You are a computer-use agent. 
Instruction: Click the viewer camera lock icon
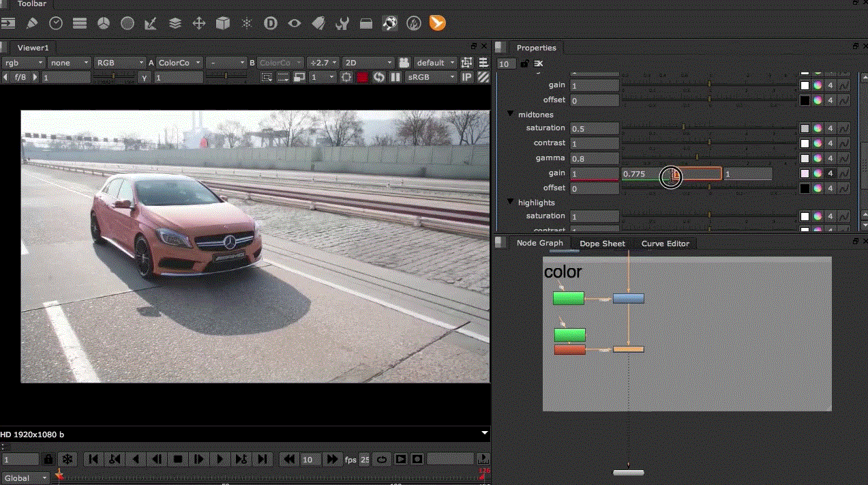(x=404, y=62)
